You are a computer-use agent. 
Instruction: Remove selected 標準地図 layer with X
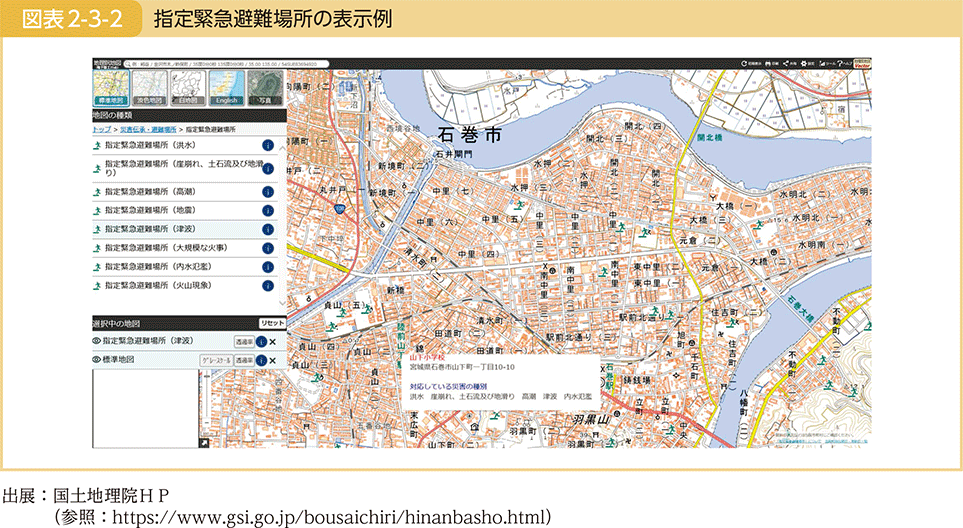click(273, 360)
